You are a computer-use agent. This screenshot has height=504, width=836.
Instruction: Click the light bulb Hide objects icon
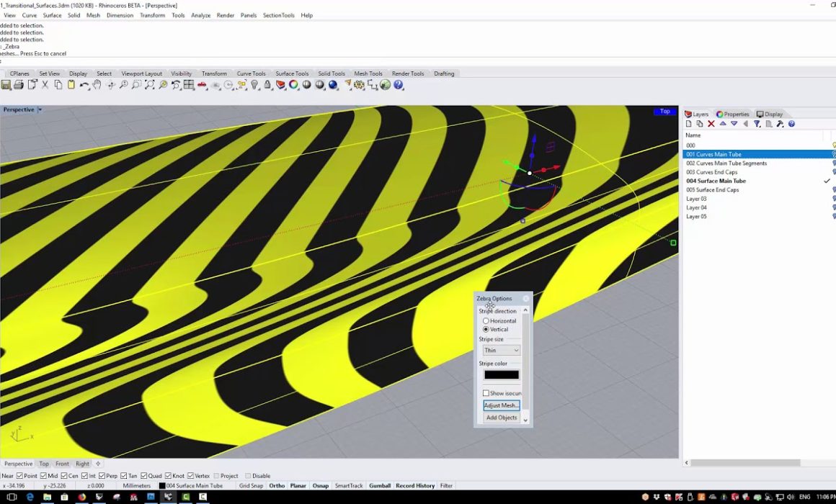click(255, 85)
